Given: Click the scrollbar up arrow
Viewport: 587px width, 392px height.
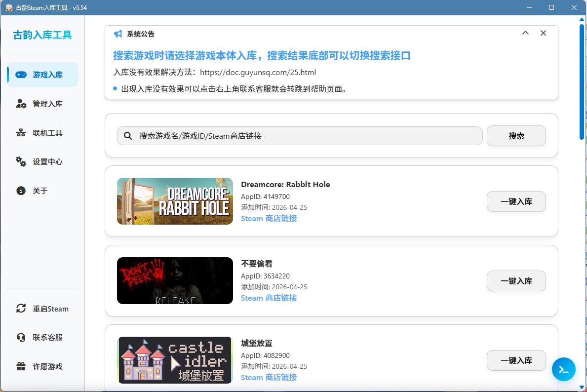Looking at the screenshot, I should (582, 19).
